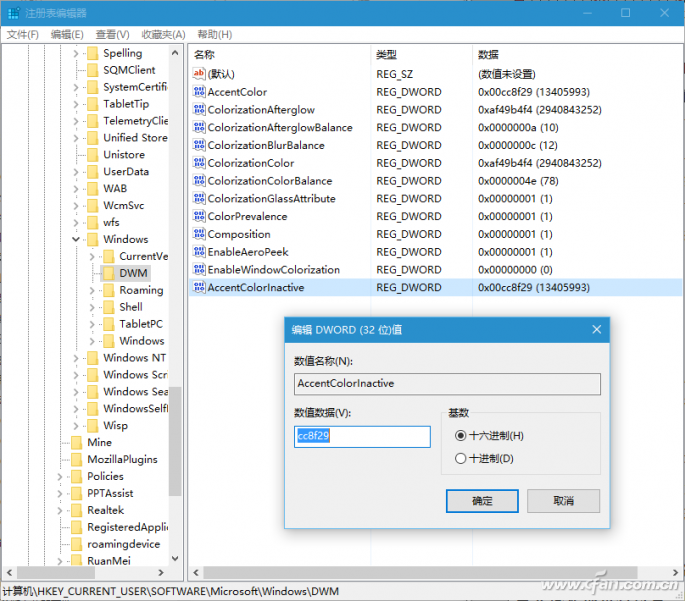Click the Realtek folder icon
Viewport: 685px width, 601px height.
pyautogui.click(x=76, y=510)
